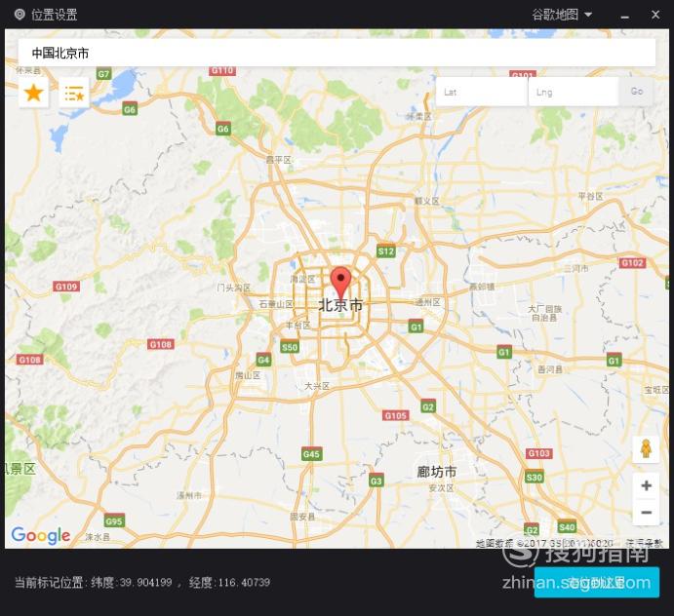Click the G103 road shield
This screenshot has width=674, height=616.
tap(538, 453)
